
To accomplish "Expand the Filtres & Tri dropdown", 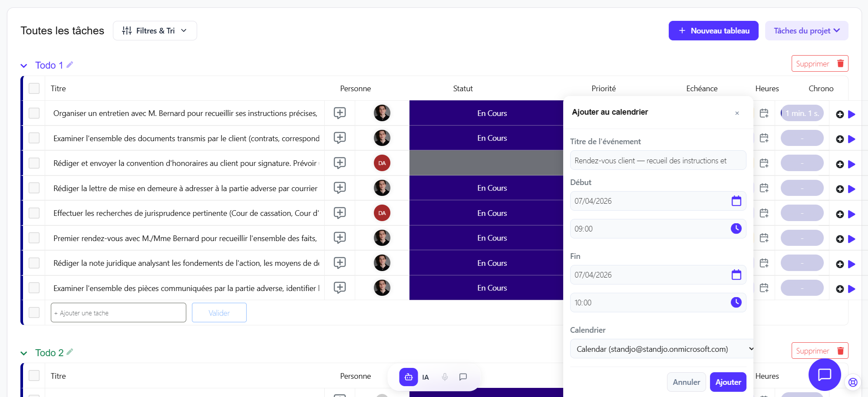I will point(155,31).
